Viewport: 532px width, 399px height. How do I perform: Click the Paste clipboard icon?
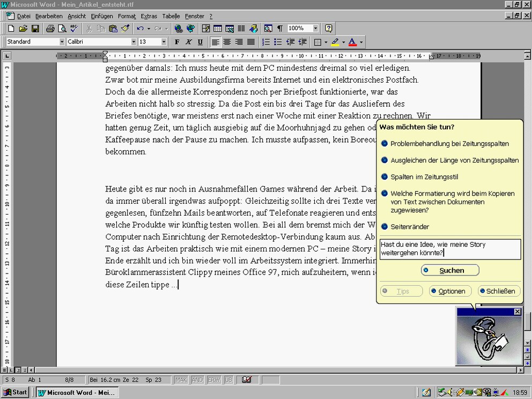click(x=113, y=28)
